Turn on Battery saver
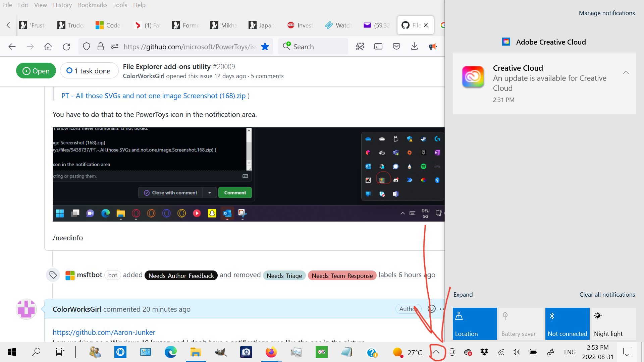Viewport: 644px width, 362px height. coord(521,323)
